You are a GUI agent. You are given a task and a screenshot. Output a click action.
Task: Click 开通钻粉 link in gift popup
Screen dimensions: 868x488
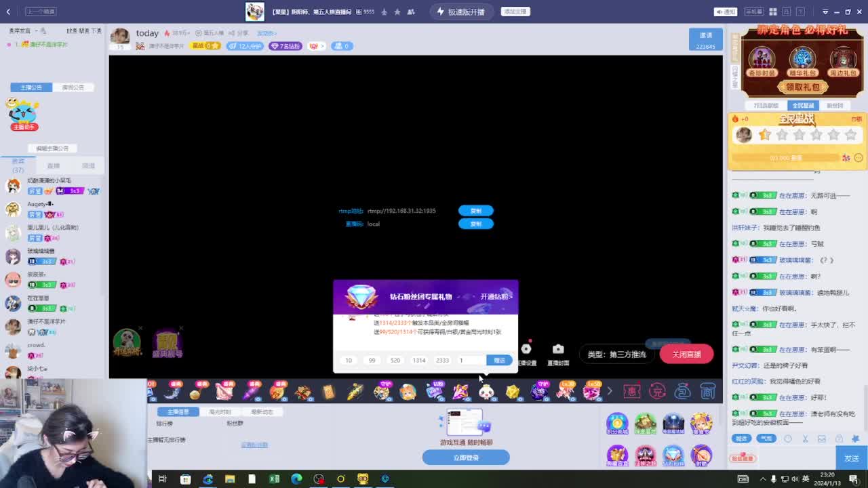point(496,297)
